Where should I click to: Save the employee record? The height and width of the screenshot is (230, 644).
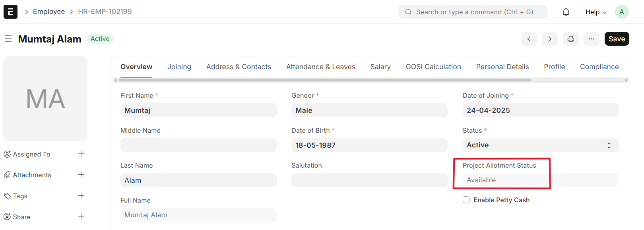(x=616, y=39)
